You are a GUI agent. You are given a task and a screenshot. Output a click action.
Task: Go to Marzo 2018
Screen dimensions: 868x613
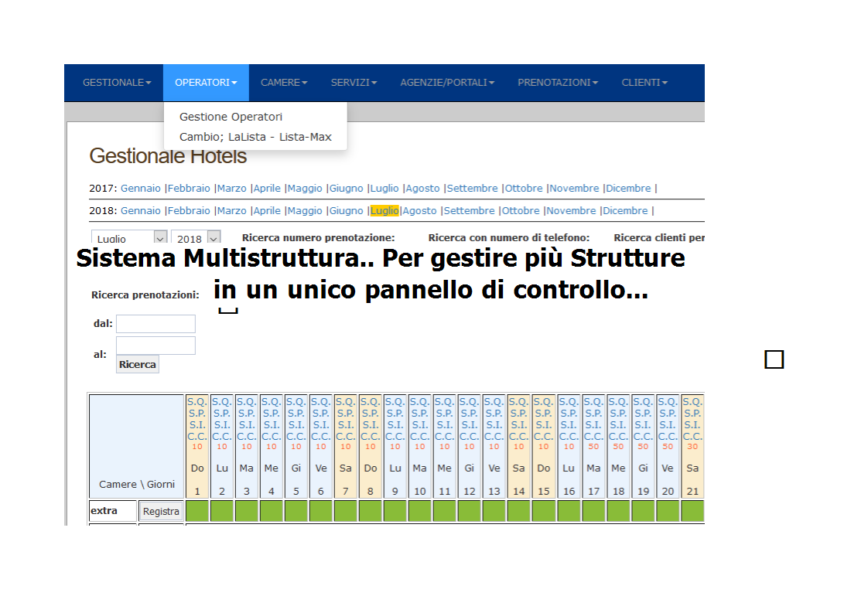[x=232, y=211]
